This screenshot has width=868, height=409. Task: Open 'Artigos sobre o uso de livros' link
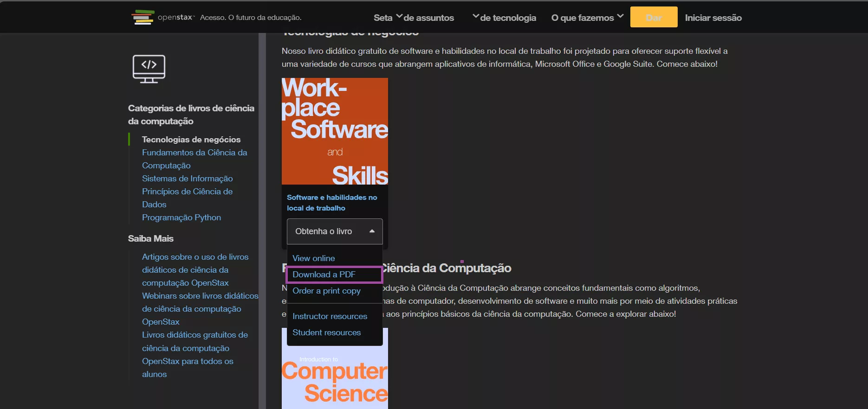pyautogui.click(x=195, y=270)
